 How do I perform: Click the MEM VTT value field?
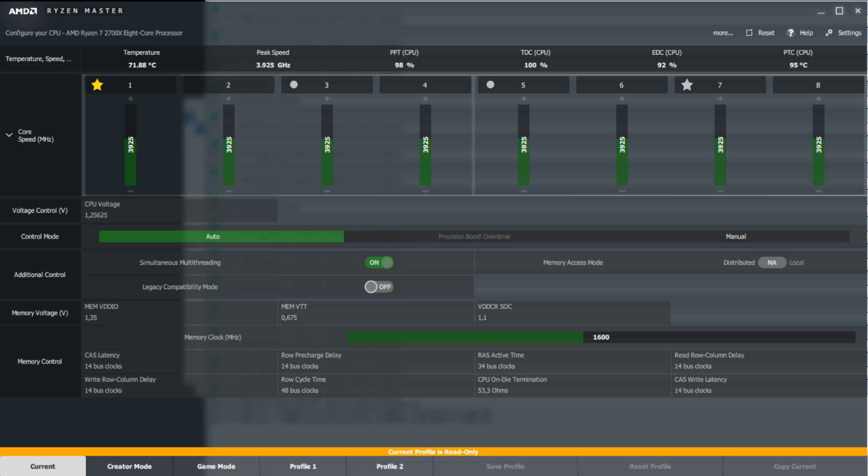(376, 313)
